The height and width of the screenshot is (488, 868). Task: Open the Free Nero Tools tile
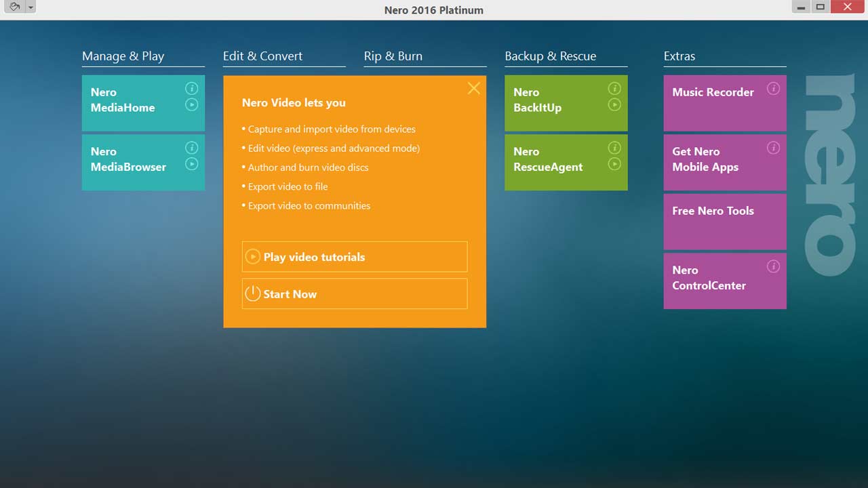tap(724, 221)
